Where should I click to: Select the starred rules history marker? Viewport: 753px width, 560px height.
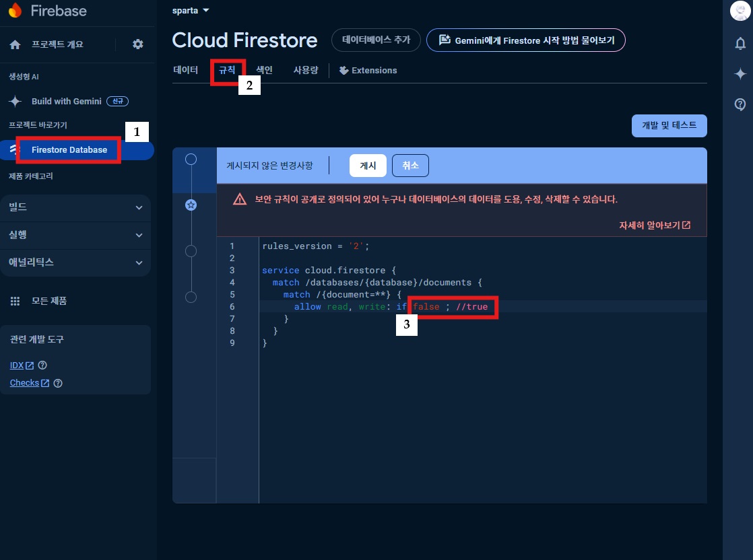pyautogui.click(x=191, y=205)
